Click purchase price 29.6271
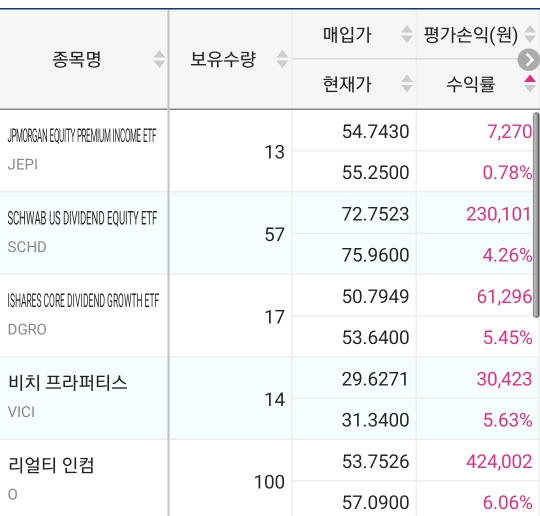Image resolution: width=540 pixels, height=516 pixels. [x=375, y=379]
